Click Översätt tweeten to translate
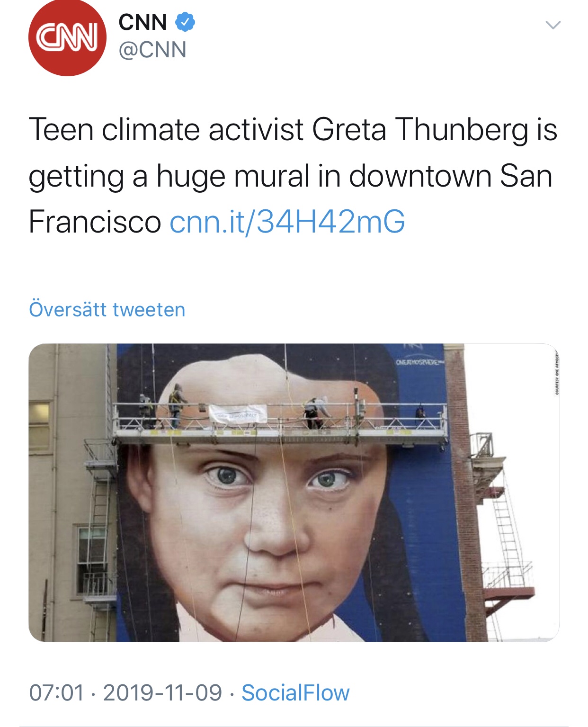 107,310
